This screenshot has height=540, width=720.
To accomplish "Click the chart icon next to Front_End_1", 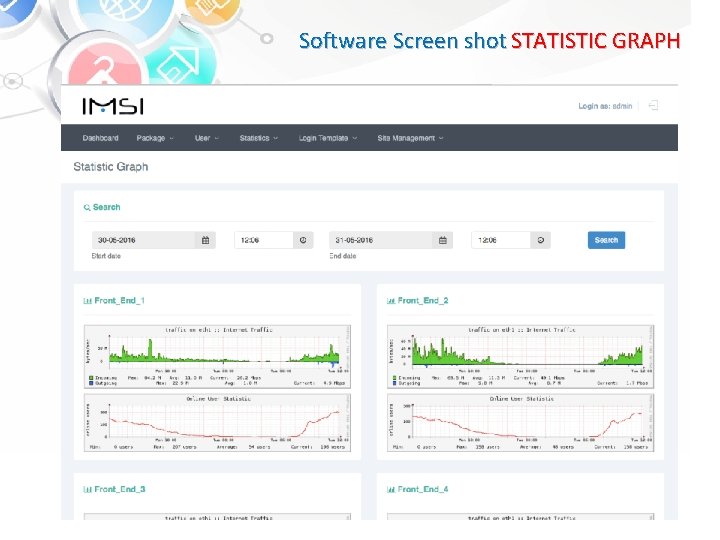I will pos(87,301).
